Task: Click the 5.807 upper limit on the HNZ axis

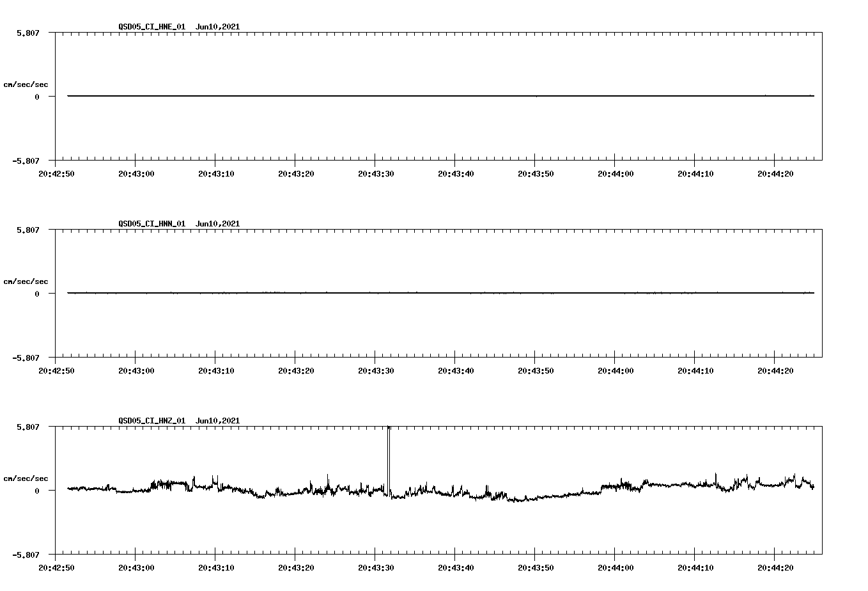Action: click(x=28, y=427)
